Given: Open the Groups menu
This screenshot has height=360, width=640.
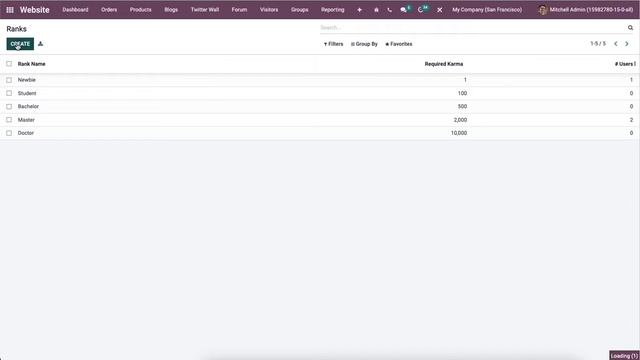Looking at the screenshot, I should [x=300, y=10].
